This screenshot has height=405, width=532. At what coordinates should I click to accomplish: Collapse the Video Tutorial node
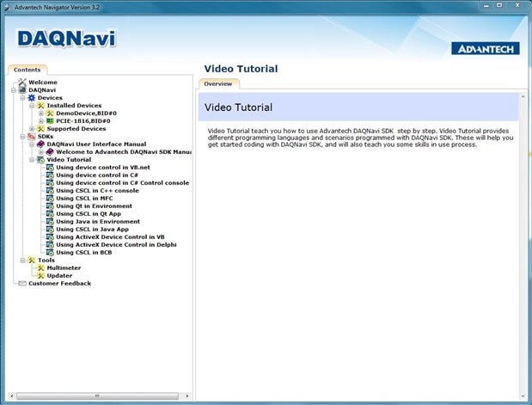32,160
